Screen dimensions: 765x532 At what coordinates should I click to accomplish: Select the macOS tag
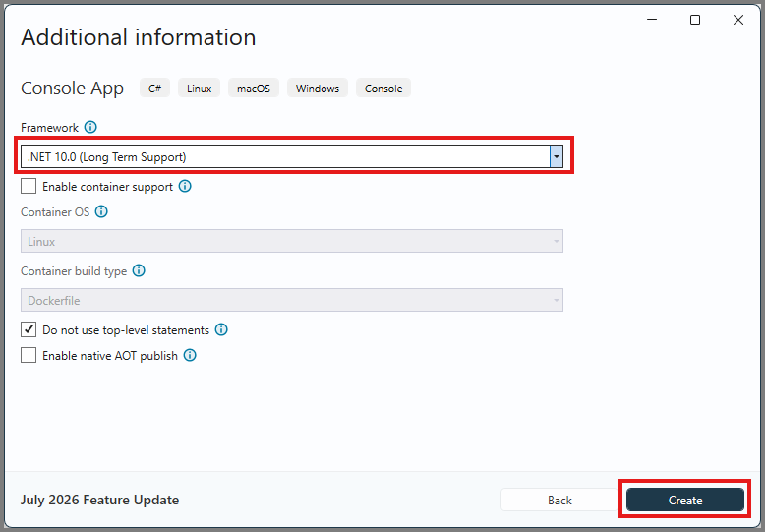(x=254, y=89)
